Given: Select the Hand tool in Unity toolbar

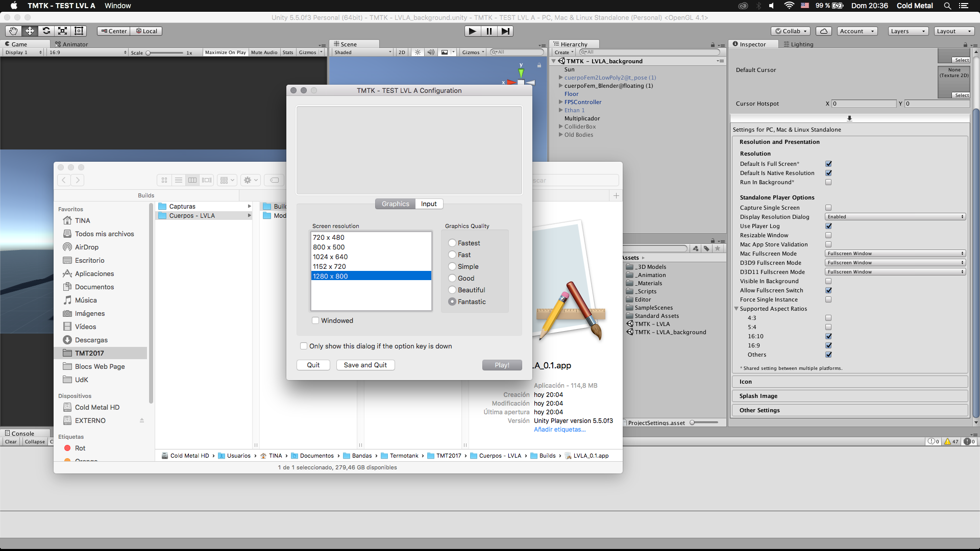Looking at the screenshot, I should (13, 31).
